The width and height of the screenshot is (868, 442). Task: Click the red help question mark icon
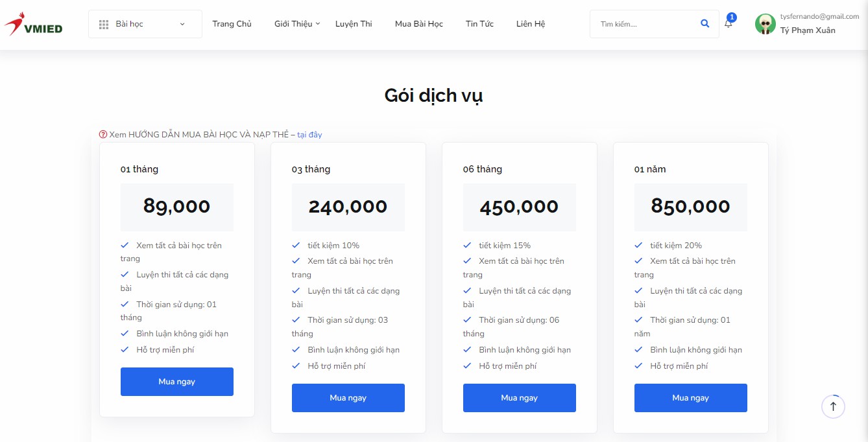point(103,135)
